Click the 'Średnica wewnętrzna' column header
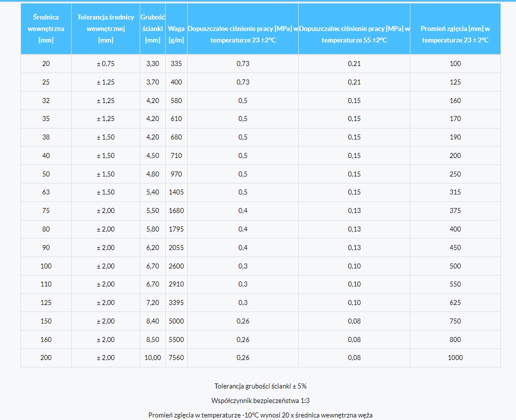The image size is (516, 420). click(46, 28)
